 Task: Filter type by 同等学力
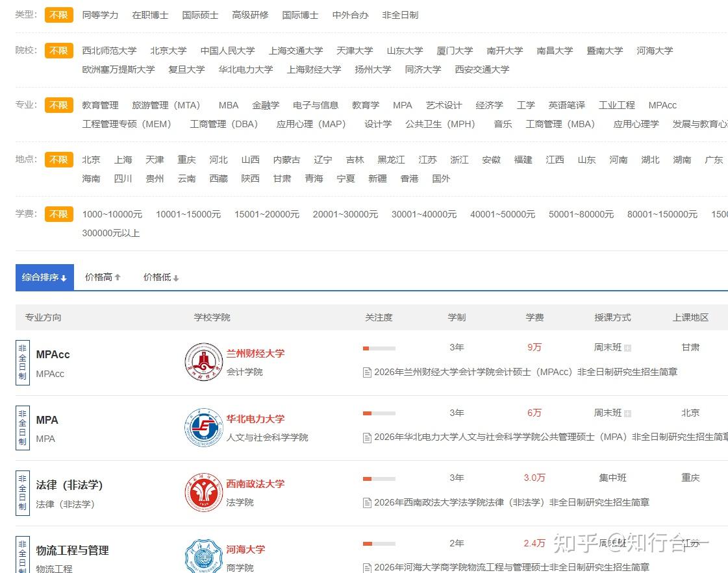[100, 16]
